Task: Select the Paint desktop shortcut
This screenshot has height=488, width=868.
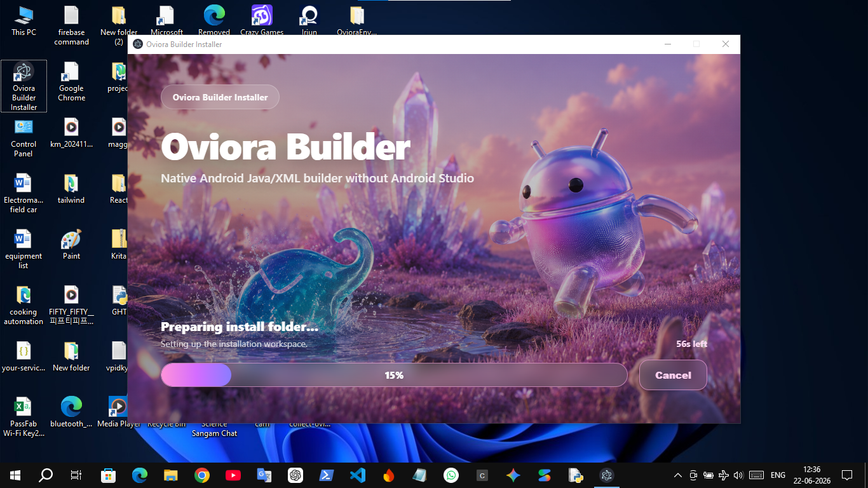Action: (x=71, y=245)
